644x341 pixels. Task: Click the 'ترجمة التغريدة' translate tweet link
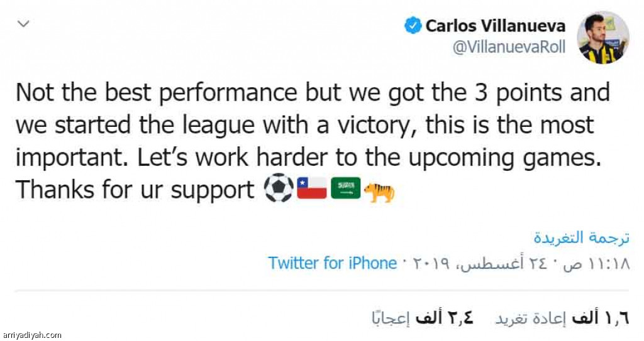580,237
